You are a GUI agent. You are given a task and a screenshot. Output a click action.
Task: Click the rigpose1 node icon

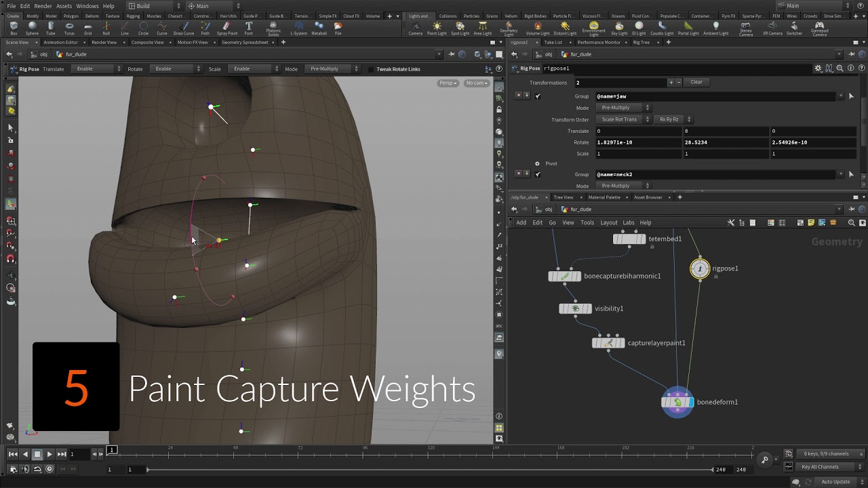coord(700,268)
